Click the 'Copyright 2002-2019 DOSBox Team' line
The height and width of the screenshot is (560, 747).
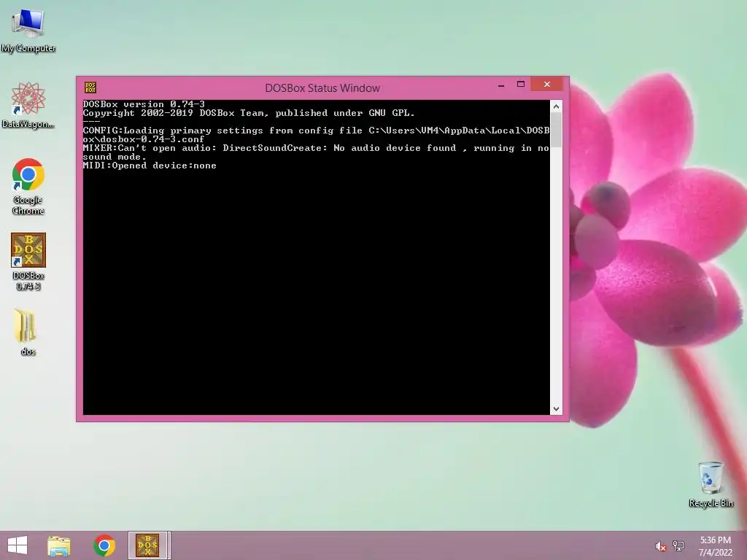pos(249,113)
